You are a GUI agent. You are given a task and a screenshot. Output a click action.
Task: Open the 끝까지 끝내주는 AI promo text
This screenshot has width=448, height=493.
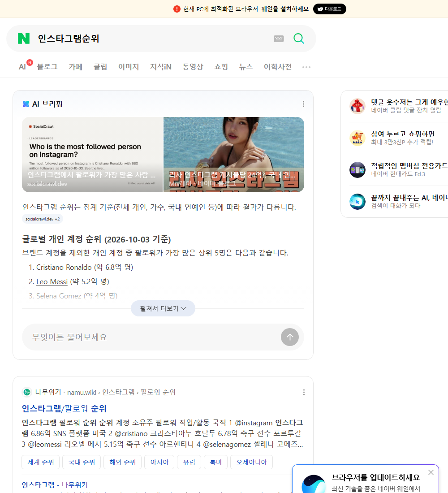[x=409, y=198]
